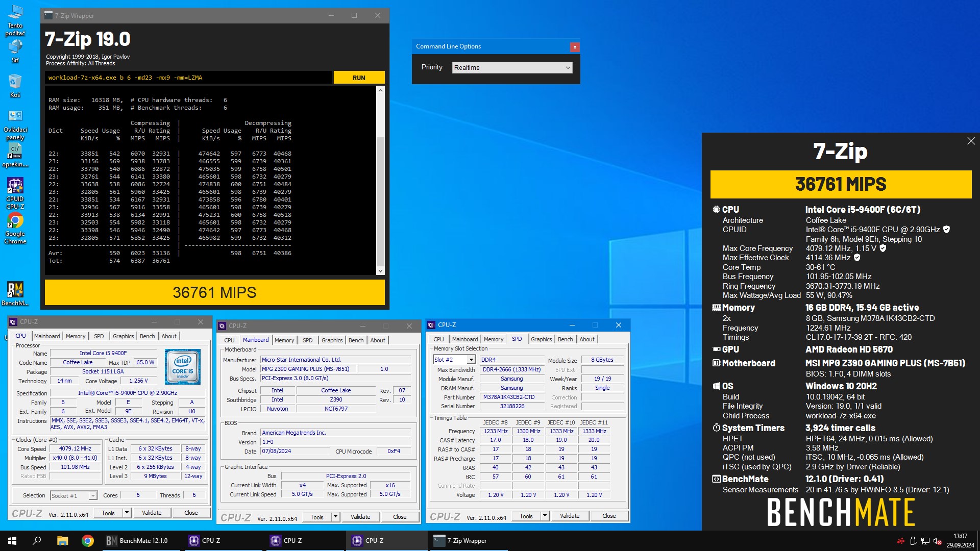Click the battery/power tray icon
The image size is (980, 551).
[x=913, y=541]
